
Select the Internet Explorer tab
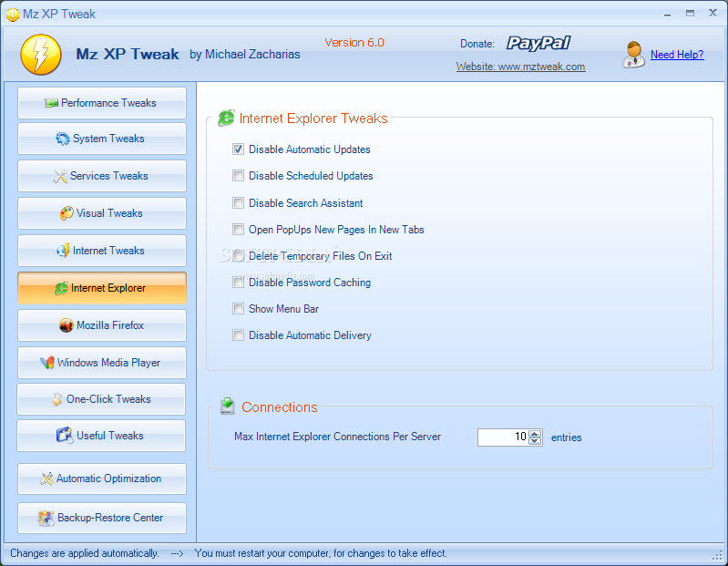click(x=102, y=288)
